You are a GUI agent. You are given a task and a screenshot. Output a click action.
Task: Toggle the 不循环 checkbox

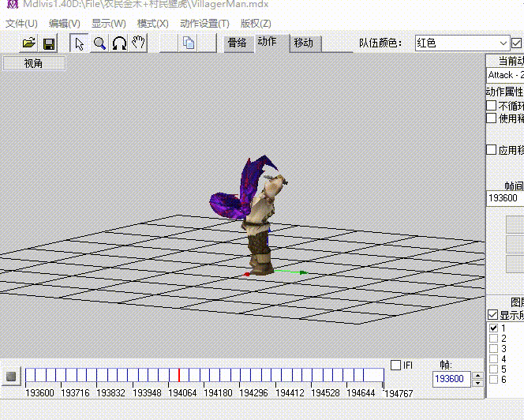[491, 105]
